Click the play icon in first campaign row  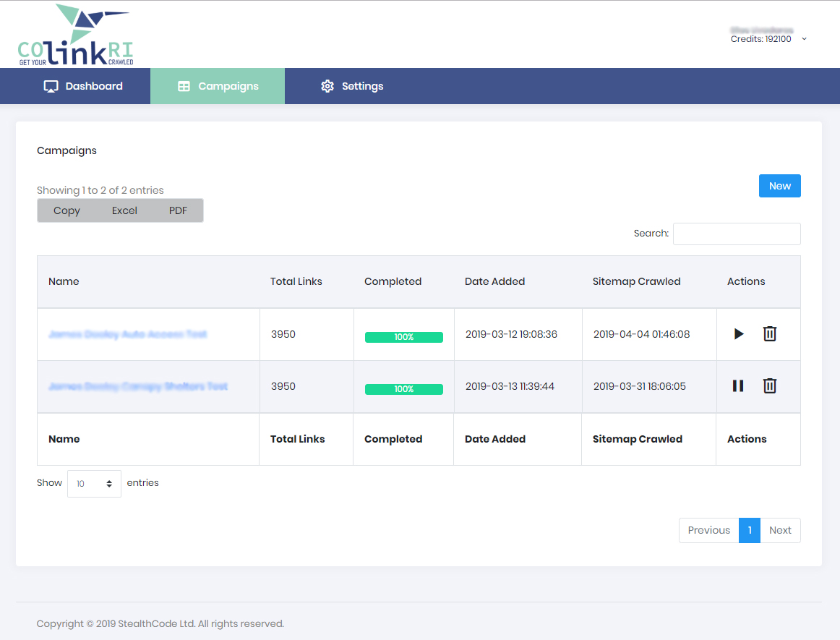(x=738, y=334)
